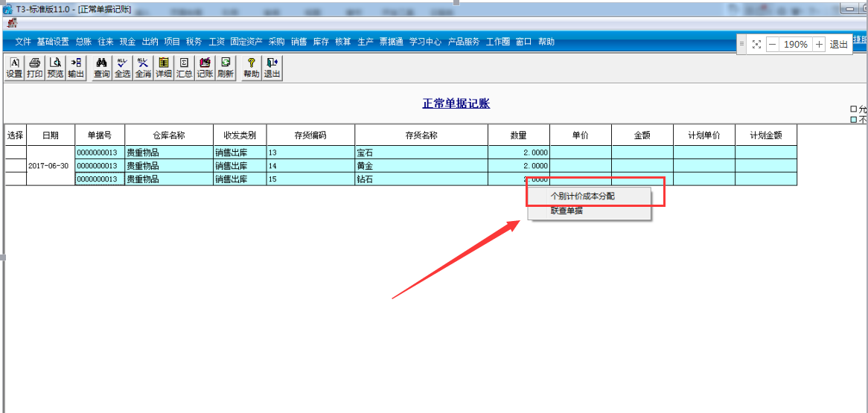Open 预览 print preview icon
868x413 pixels.
click(55, 68)
